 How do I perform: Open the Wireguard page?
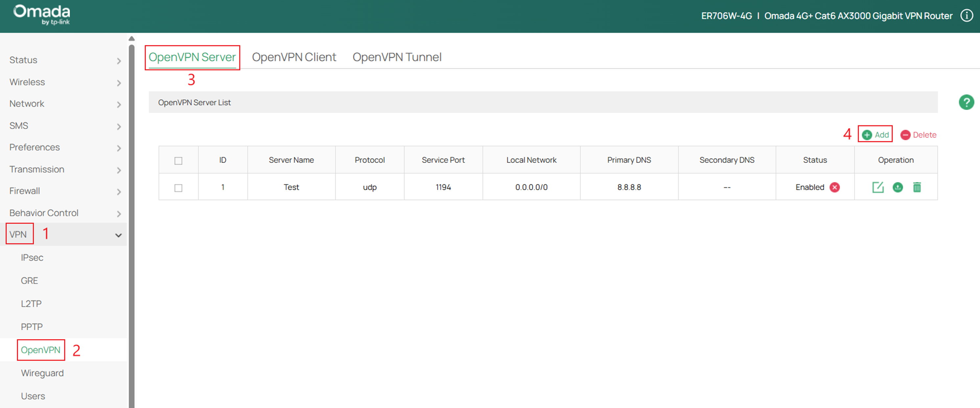pos(42,373)
